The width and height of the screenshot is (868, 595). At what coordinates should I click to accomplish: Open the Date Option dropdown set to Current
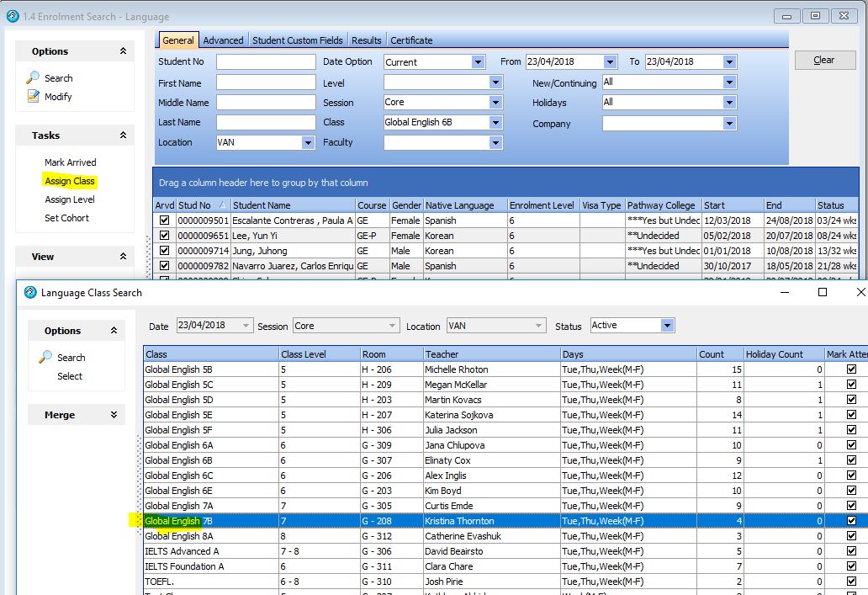(x=478, y=62)
